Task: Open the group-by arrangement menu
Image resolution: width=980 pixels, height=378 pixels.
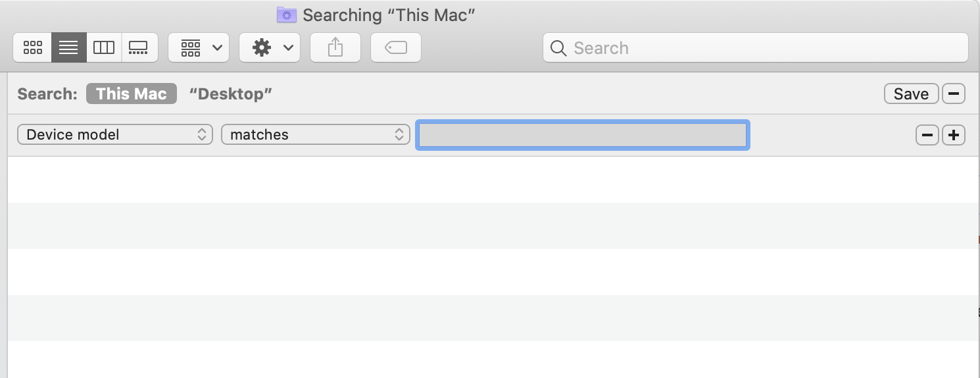Action: coord(199,47)
